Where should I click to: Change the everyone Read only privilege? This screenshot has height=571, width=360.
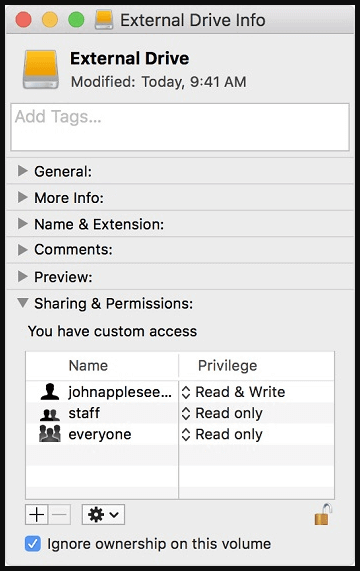222,434
